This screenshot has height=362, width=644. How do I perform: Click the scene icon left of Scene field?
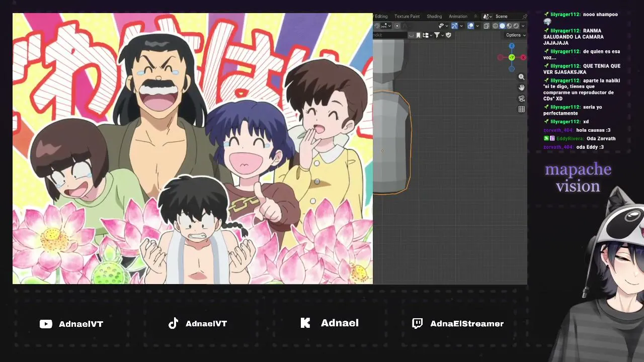tap(486, 17)
